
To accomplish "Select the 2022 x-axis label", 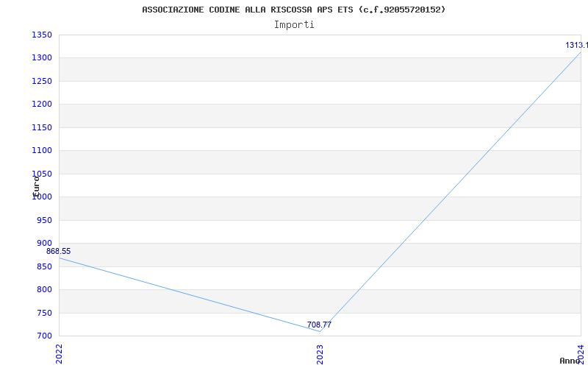I will (59, 354).
